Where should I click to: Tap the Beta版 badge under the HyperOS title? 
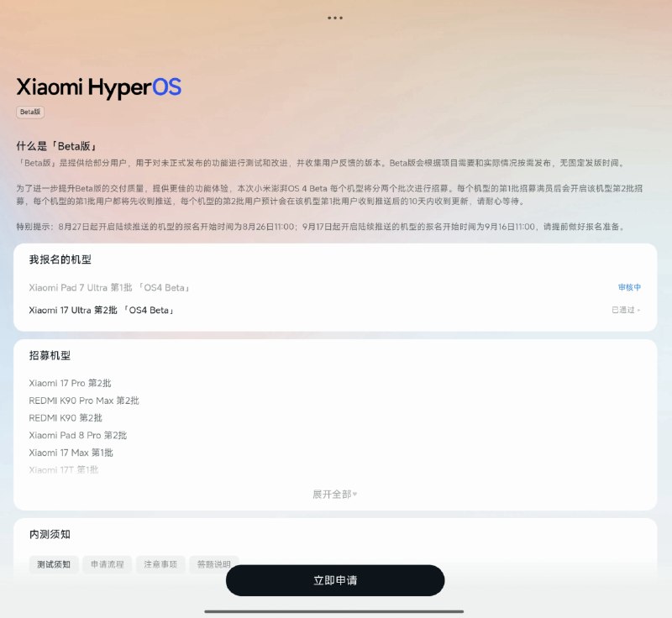coord(30,112)
